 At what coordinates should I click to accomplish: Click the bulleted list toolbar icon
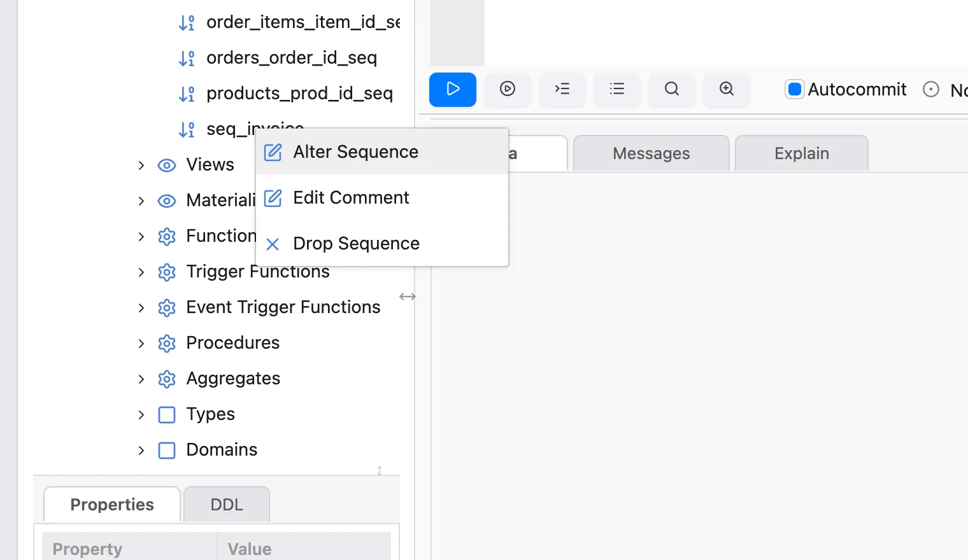pyautogui.click(x=617, y=89)
